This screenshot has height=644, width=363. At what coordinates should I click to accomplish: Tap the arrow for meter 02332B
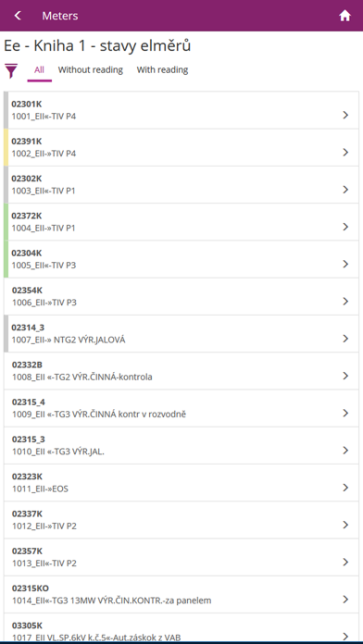tap(345, 376)
